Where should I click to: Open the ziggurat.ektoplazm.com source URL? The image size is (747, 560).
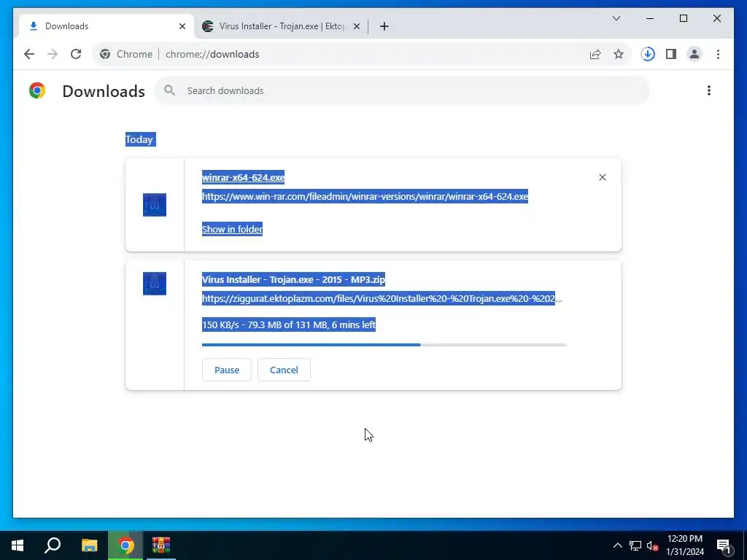tap(382, 298)
